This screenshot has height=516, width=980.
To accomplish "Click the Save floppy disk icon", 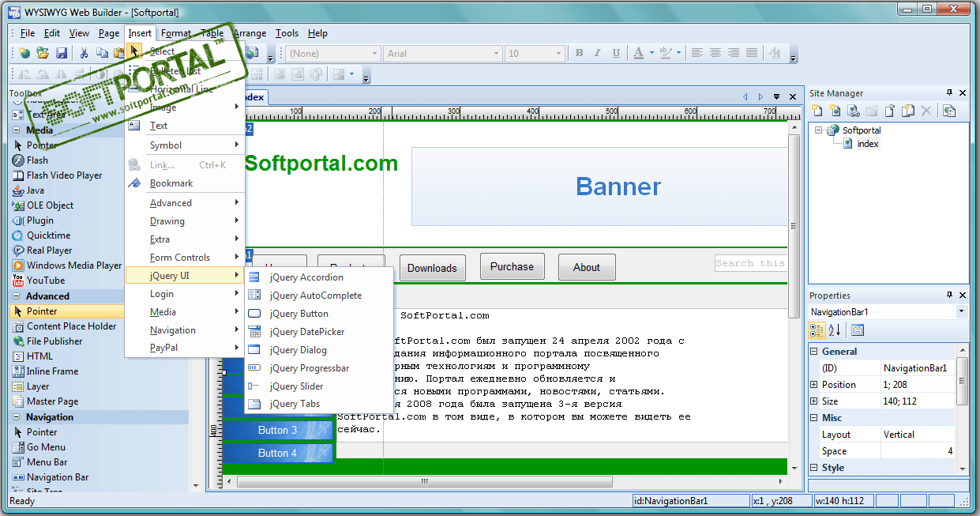I will point(60,53).
